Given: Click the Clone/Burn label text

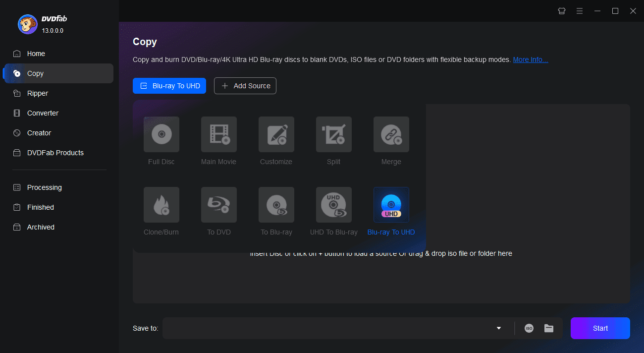Looking at the screenshot, I should click(161, 232).
